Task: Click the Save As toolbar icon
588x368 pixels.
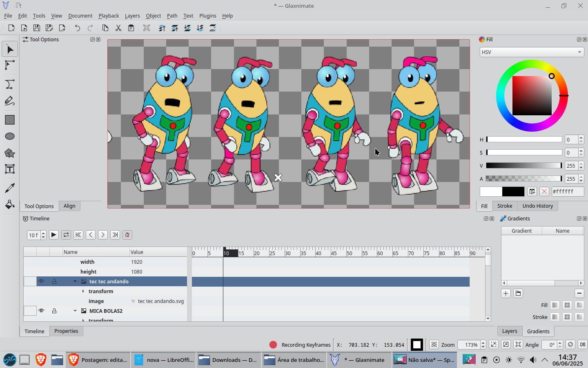Action: point(49,28)
